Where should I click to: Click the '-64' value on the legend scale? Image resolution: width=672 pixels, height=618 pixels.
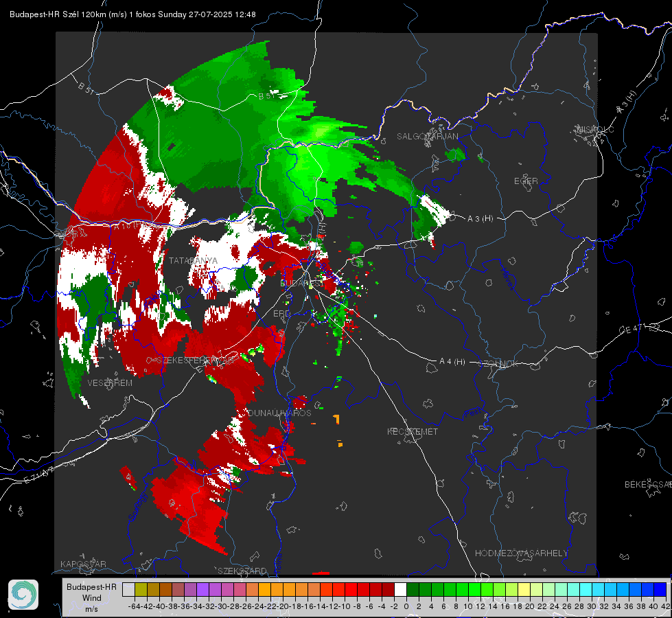click(134, 606)
